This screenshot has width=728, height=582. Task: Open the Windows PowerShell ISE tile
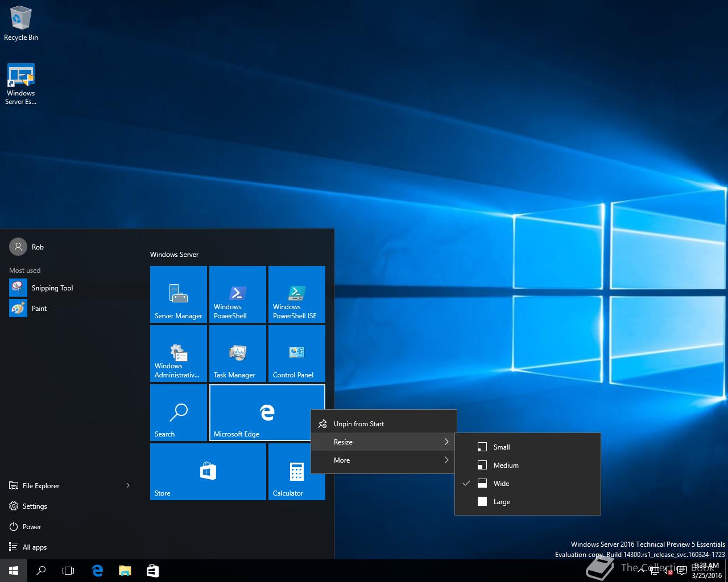(297, 294)
